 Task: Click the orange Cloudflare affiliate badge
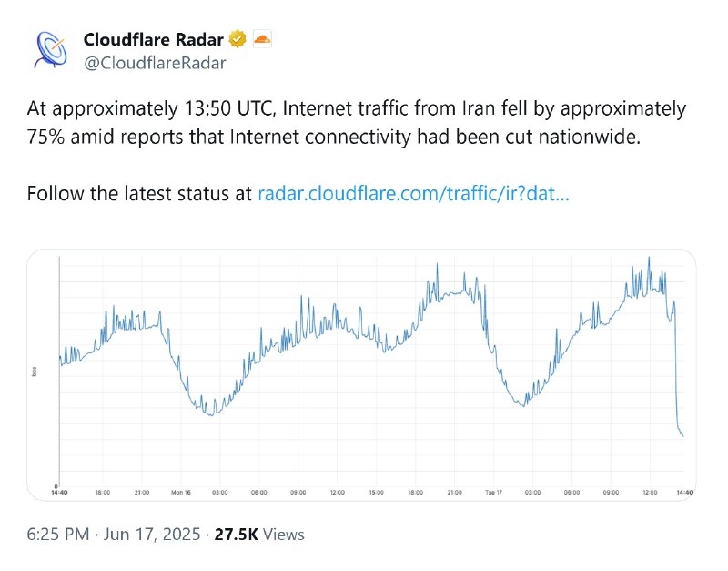tap(262, 39)
